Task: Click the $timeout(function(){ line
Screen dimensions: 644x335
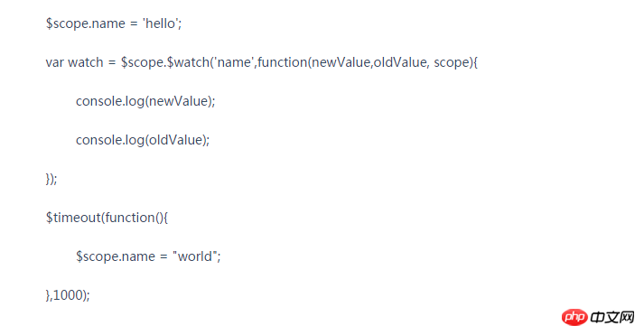Action: pos(107,218)
